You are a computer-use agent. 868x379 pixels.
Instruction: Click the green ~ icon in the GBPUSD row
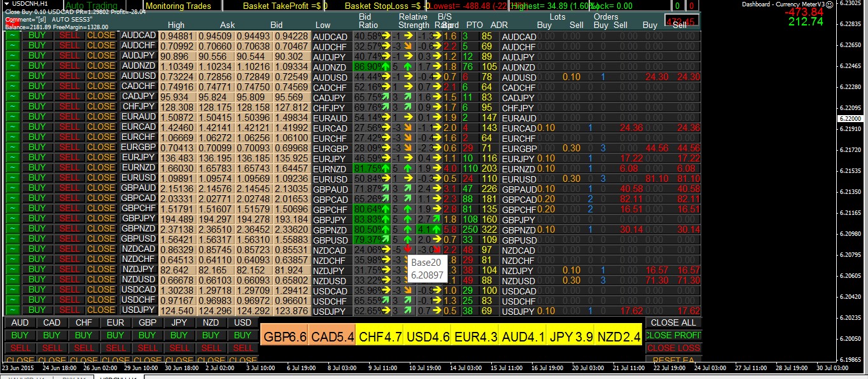pos(11,240)
